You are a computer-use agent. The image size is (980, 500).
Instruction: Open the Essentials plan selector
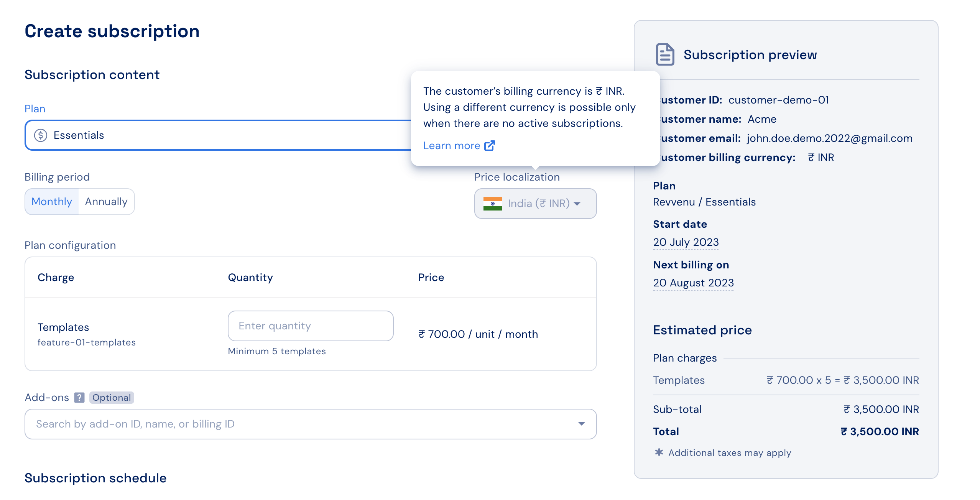[x=219, y=135]
